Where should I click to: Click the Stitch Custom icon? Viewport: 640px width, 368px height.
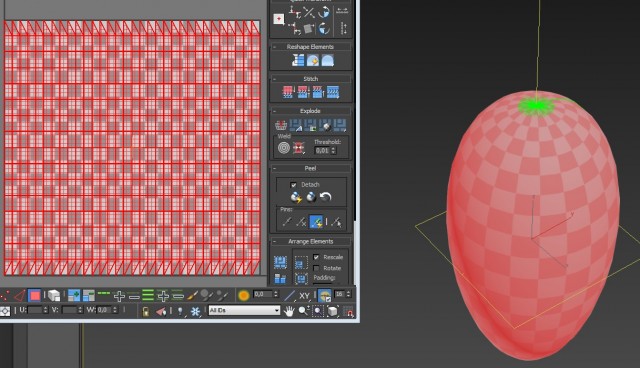coord(333,92)
